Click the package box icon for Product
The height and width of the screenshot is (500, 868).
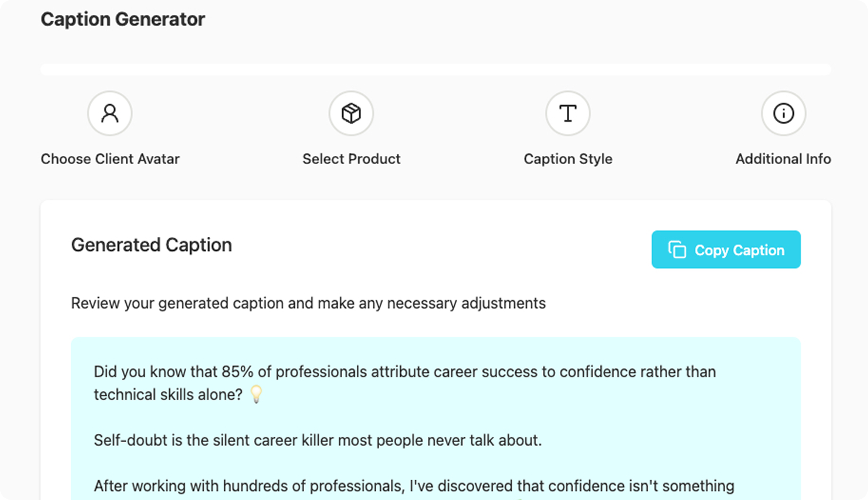click(351, 113)
